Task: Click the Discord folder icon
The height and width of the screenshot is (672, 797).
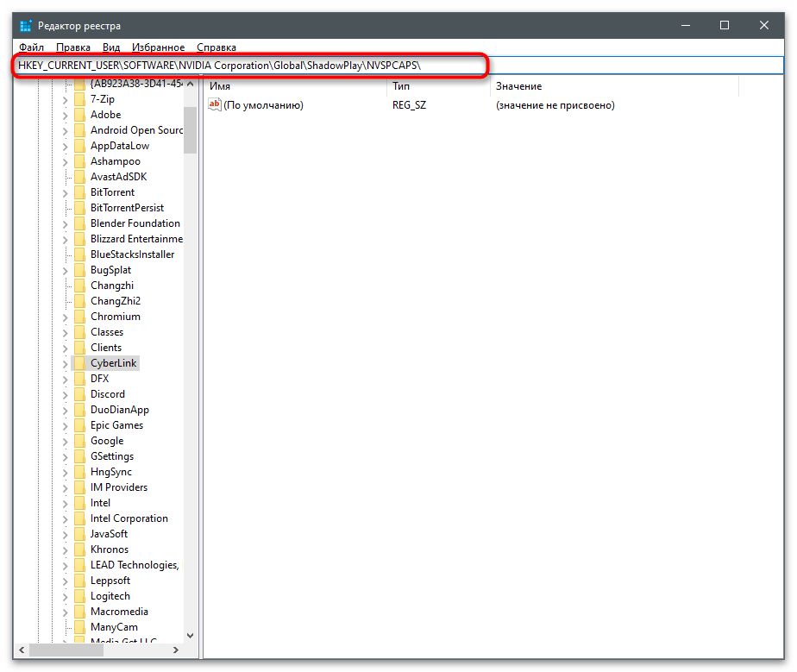Action: pyautogui.click(x=80, y=394)
